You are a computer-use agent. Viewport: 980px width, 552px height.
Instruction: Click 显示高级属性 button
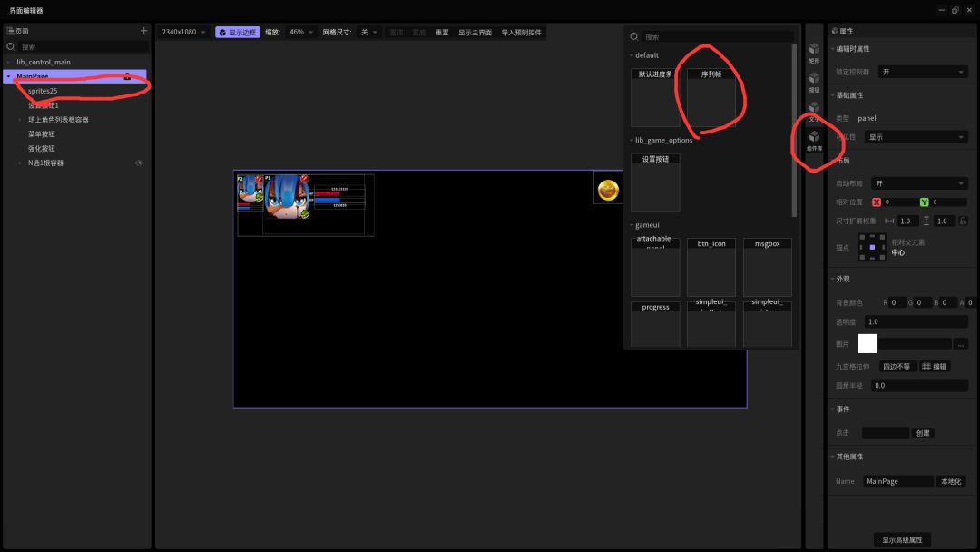(x=902, y=539)
